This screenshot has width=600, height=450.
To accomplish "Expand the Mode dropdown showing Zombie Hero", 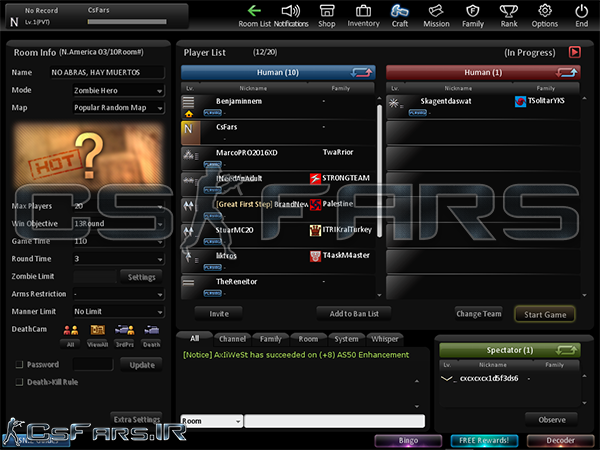I will tap(116, 90).
